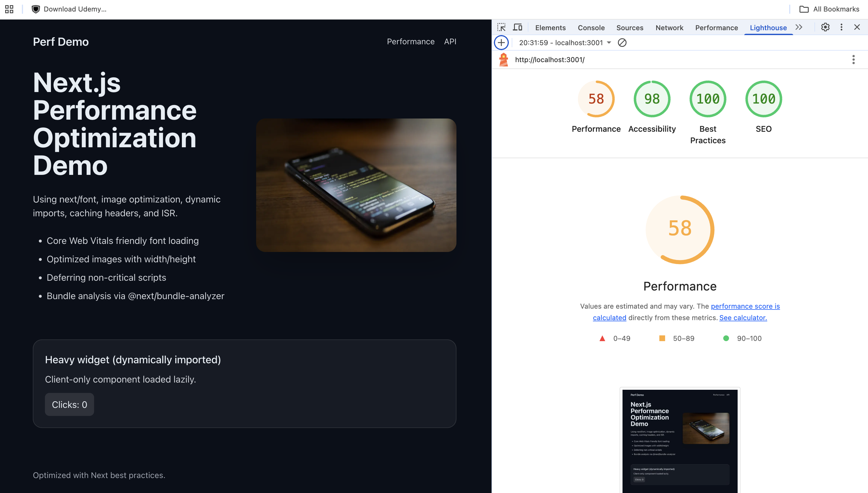868x493 pixels.
Task: Click the Performance 58 score gauge
Action: [596, 99]
